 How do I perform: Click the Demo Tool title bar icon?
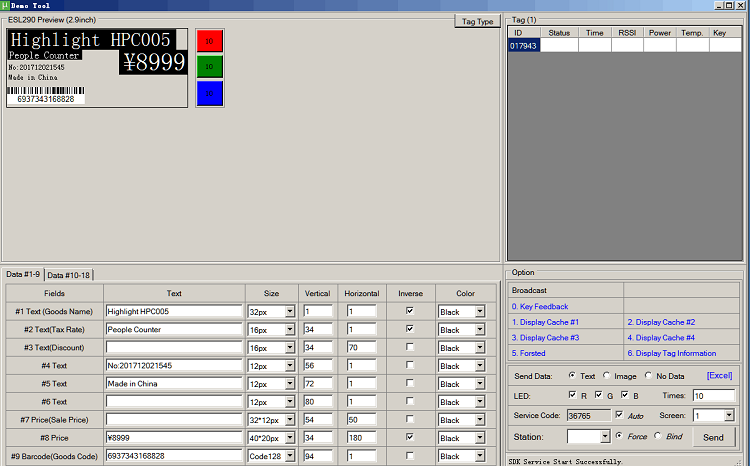(x=5, y=5)
